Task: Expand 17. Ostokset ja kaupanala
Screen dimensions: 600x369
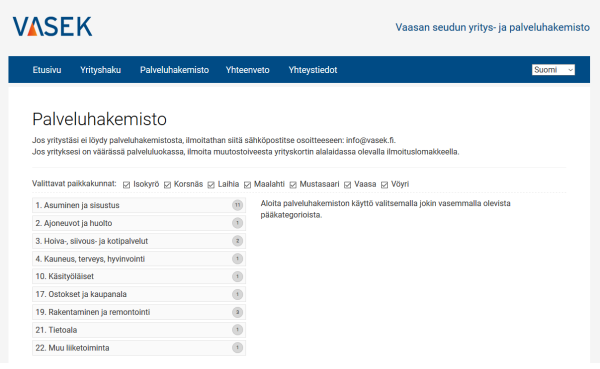Action: coord(139,294)
